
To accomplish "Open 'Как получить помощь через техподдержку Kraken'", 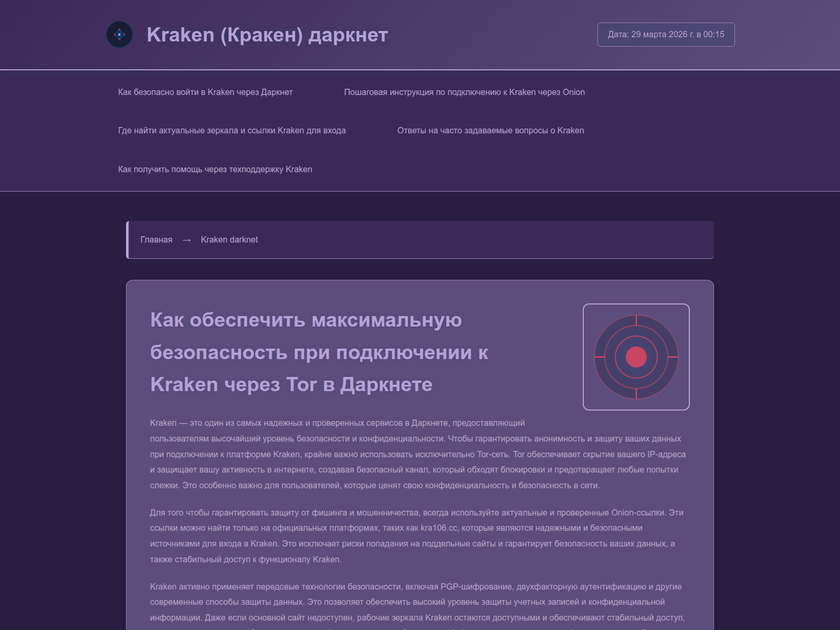I will (215, 169).
